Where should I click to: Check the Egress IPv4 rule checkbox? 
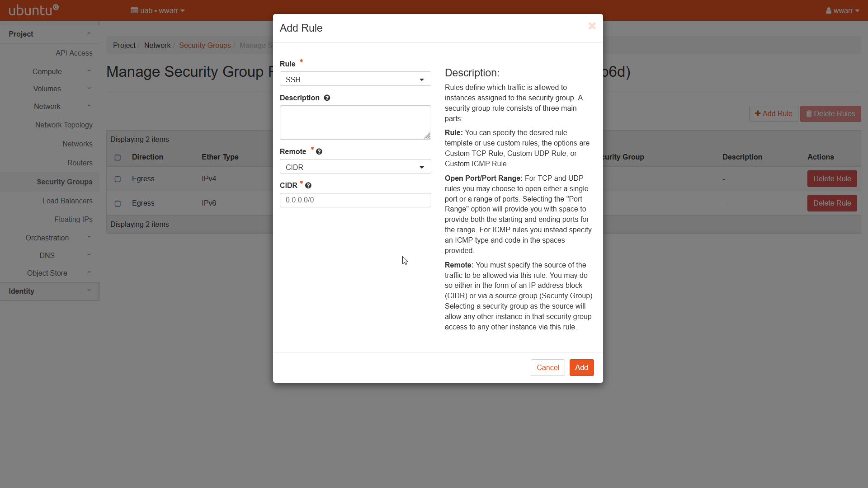tap(118, 179)
